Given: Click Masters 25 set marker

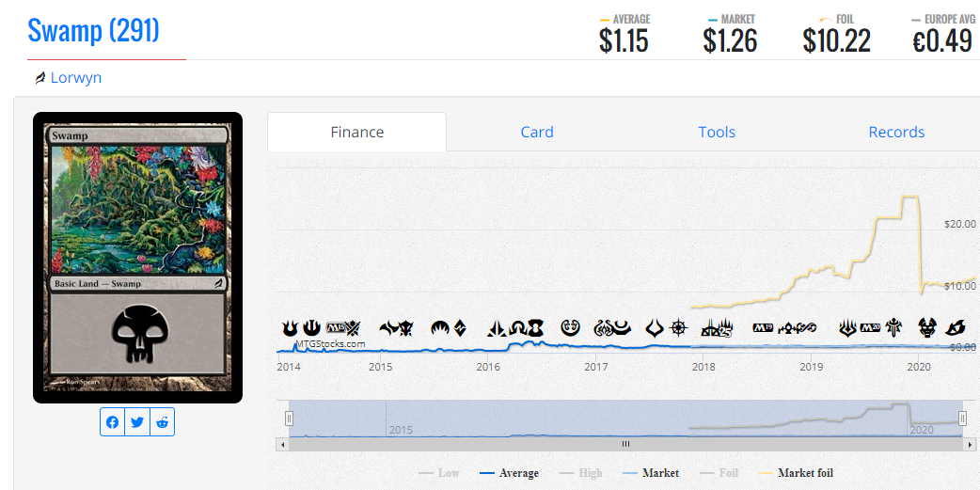Looking at the screenshot, I should [727, 327].
